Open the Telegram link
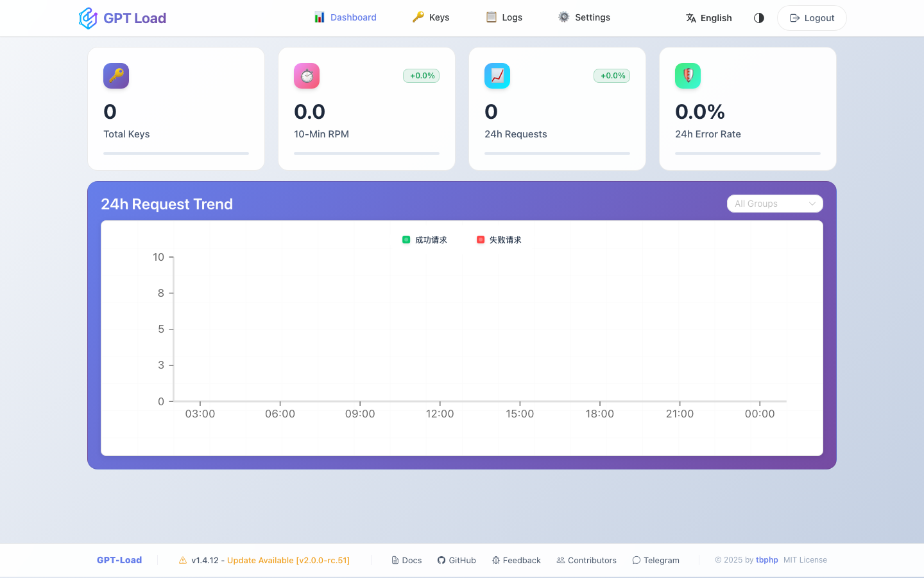Viewport: 924px width, 578px height. point(656,560)
